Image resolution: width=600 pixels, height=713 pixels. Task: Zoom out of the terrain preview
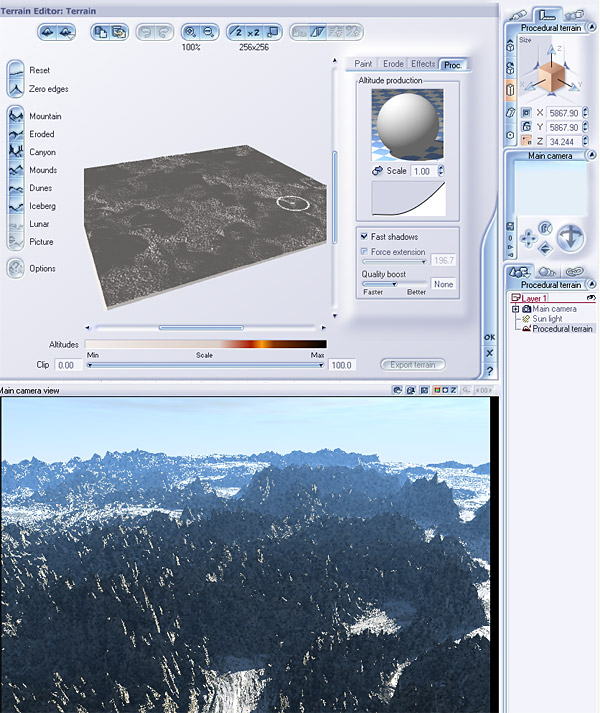click(x=209, y=32)
